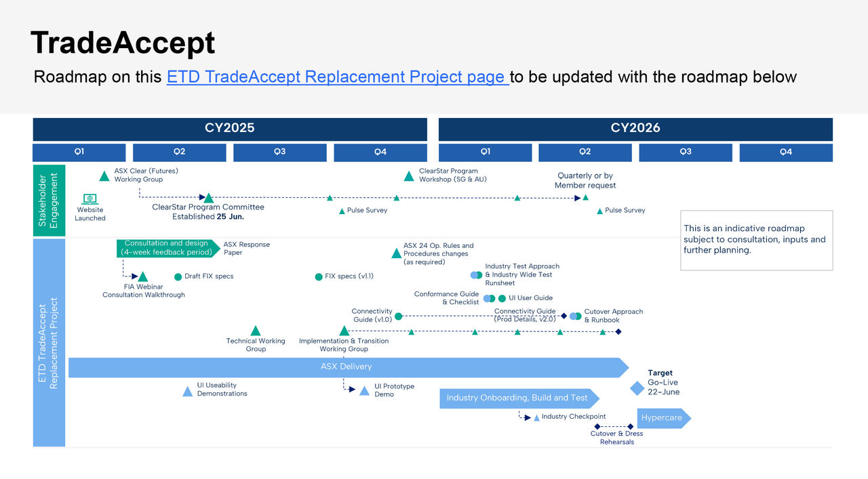The image size is (868, 479).
Task: Click the CY2025 Pulse Survey triangle
Action: (342, 211)
